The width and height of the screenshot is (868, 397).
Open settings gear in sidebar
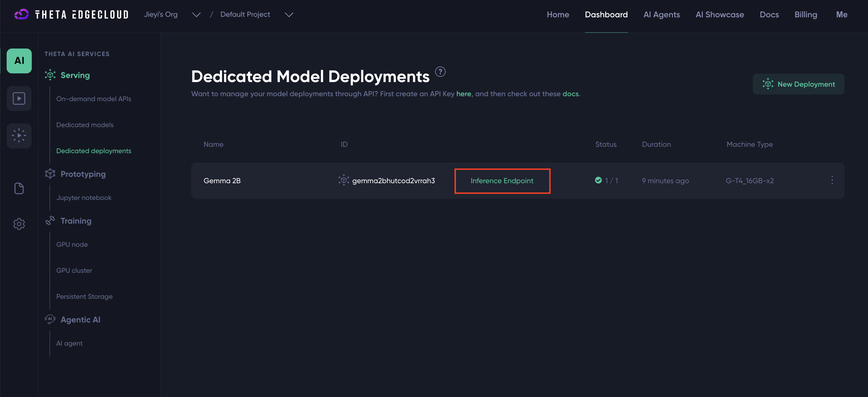(x=19, y=224)
